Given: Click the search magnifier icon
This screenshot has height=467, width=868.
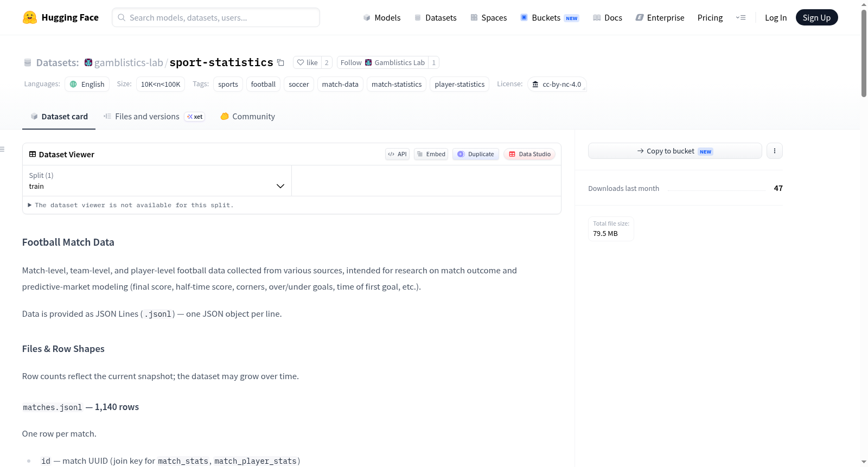Looking at the screenshot, I should (122, 17).
